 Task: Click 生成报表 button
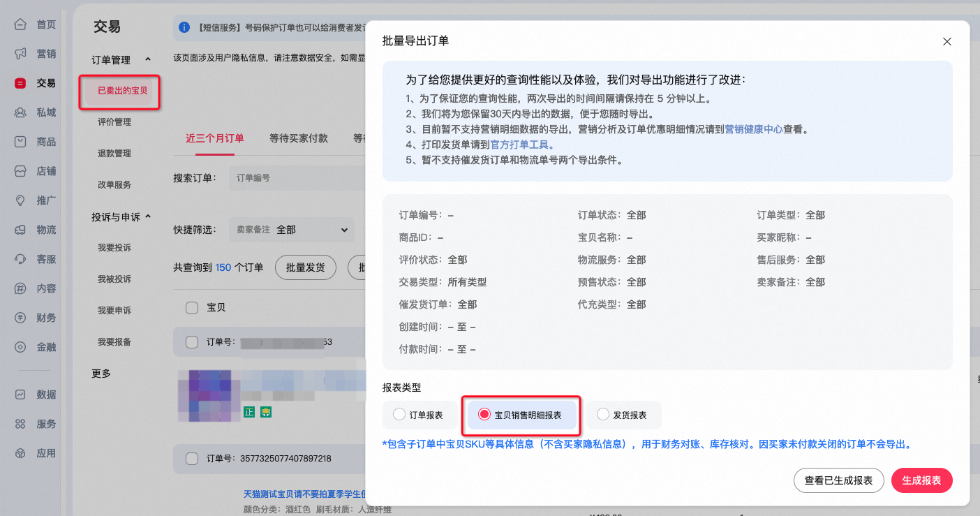[921, 480]
